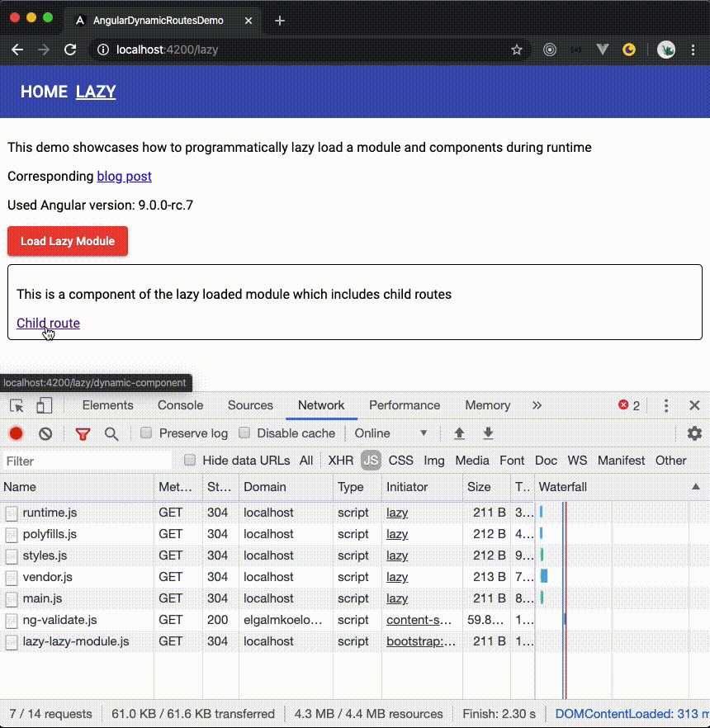Enable Disable cache
Image resolution: width=710 pixels, height=728 pixels.
click(x=244, y=433)
